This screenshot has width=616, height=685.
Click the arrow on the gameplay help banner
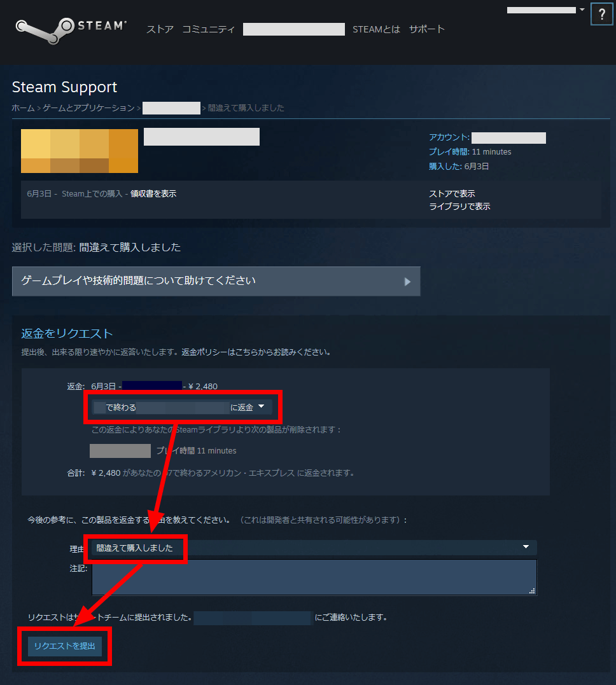[x=407, y=282]
